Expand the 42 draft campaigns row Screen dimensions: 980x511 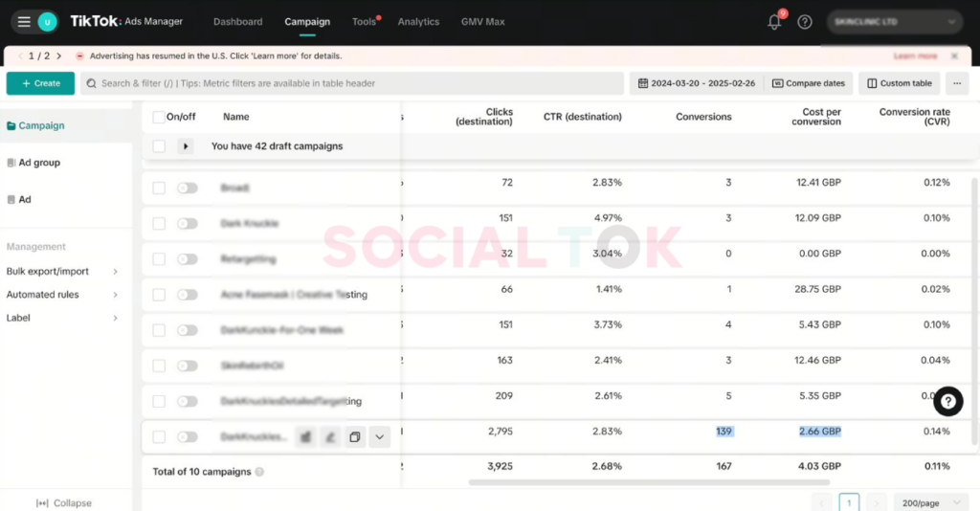click(187, 147)
